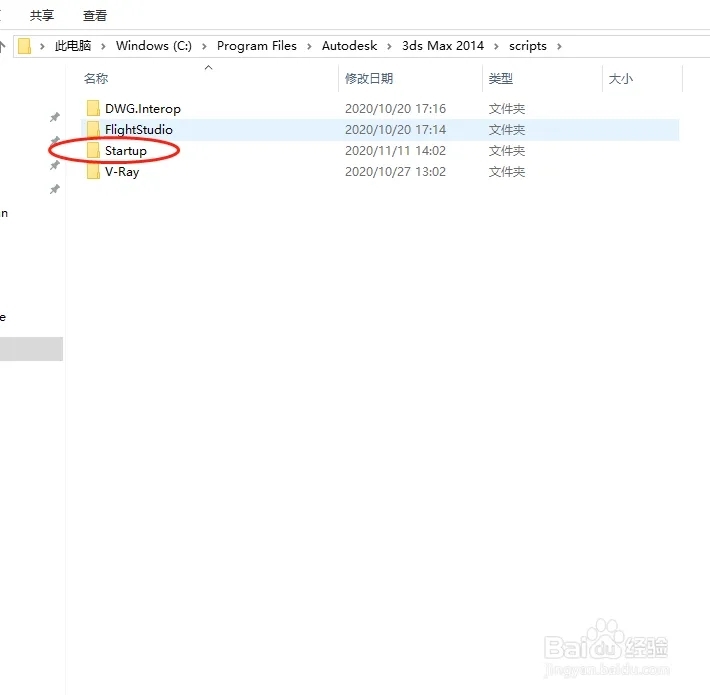Expand chevron after 3ds Max 2014
The width and height of the screenshot is (710, 695).
click(496, 46)
